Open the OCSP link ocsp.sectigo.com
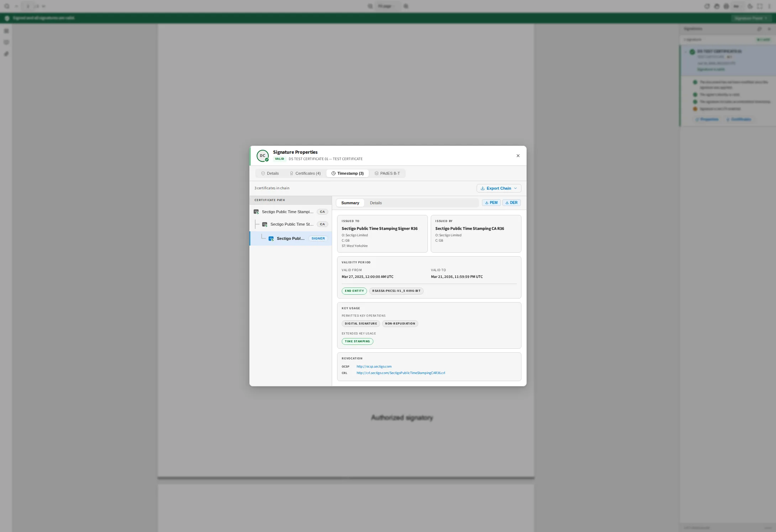Viewport: 776px width, 532px height. (x=374, y=366)
